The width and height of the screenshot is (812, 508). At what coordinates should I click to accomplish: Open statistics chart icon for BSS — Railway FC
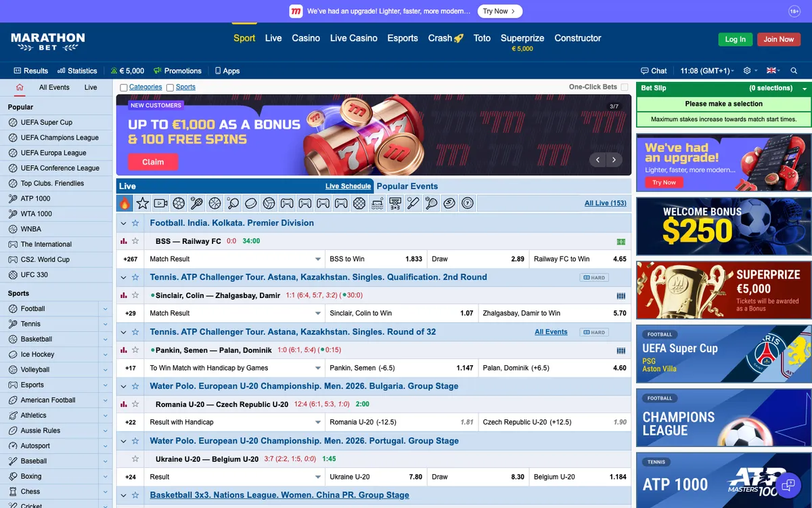click(x=124, y=241)
